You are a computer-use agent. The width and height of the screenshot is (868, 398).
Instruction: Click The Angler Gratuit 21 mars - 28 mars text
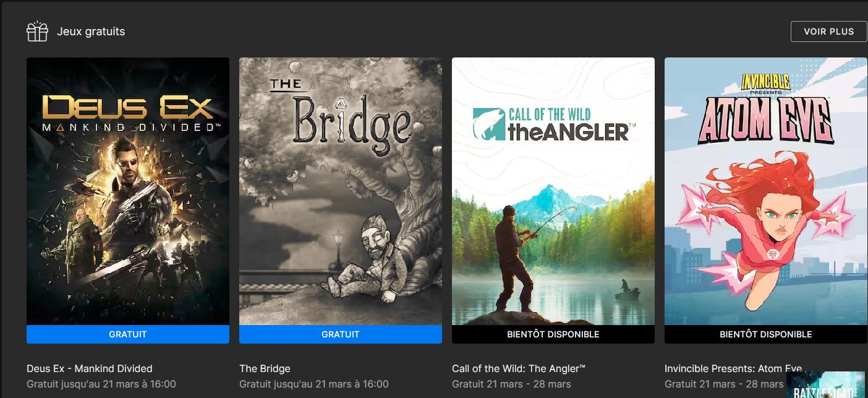click(x=511, y=384)
